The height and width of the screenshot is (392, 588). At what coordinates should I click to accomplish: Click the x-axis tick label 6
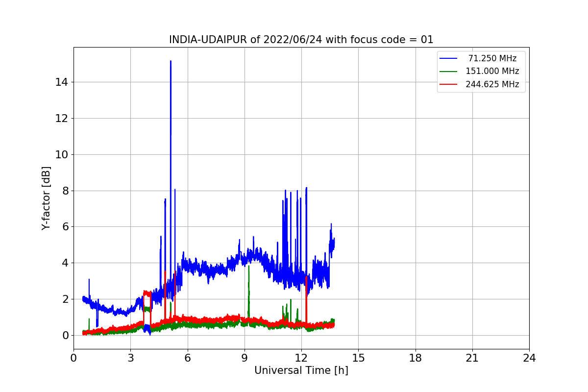(187, 358)
